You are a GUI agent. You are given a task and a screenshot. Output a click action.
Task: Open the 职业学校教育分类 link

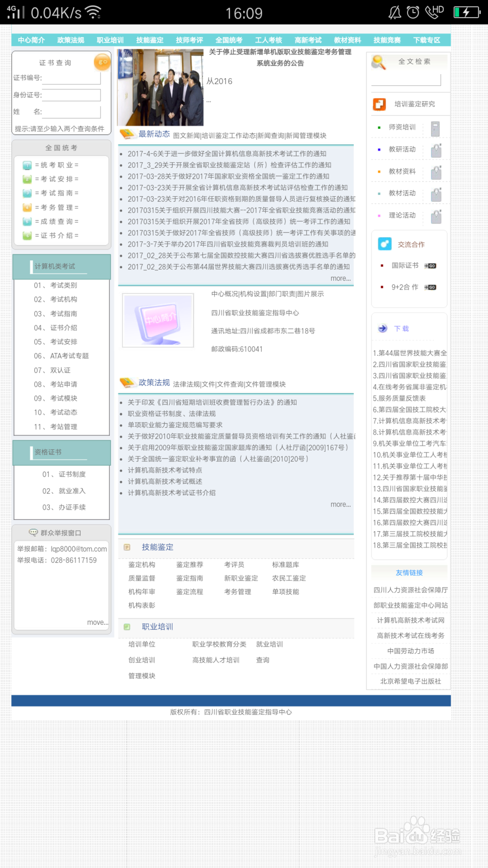click(219, 644)
